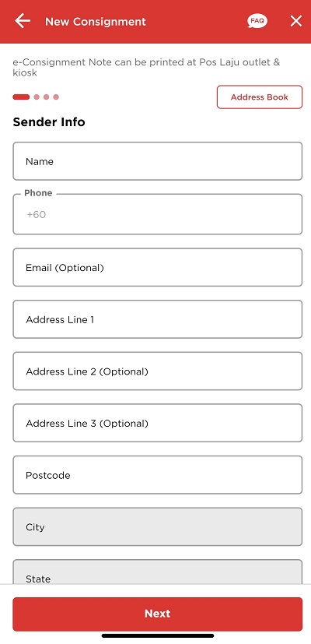Tap the second step progress dot
This screenshot has width=311, height=644.
[37, 97]
